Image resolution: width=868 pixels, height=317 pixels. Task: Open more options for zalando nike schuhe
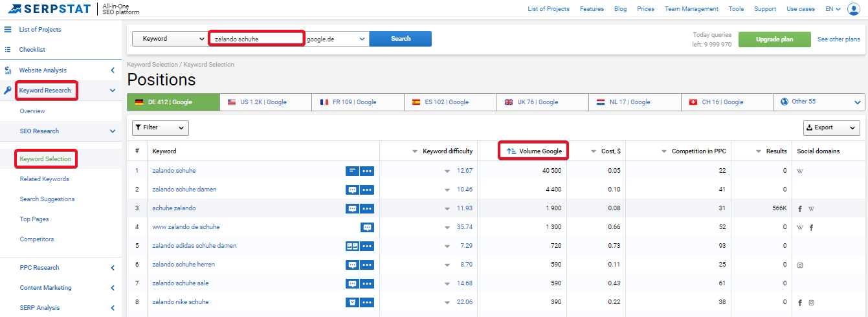(x=367, y=302)
